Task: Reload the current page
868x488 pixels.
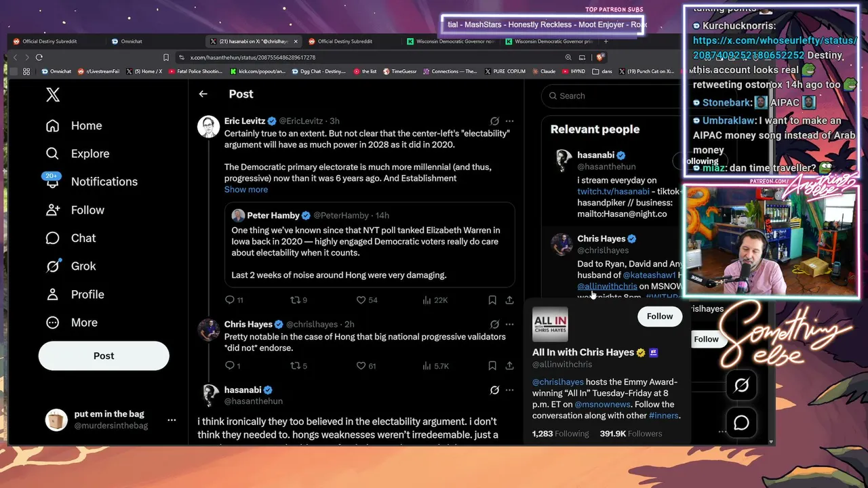Action: point(39,58)
